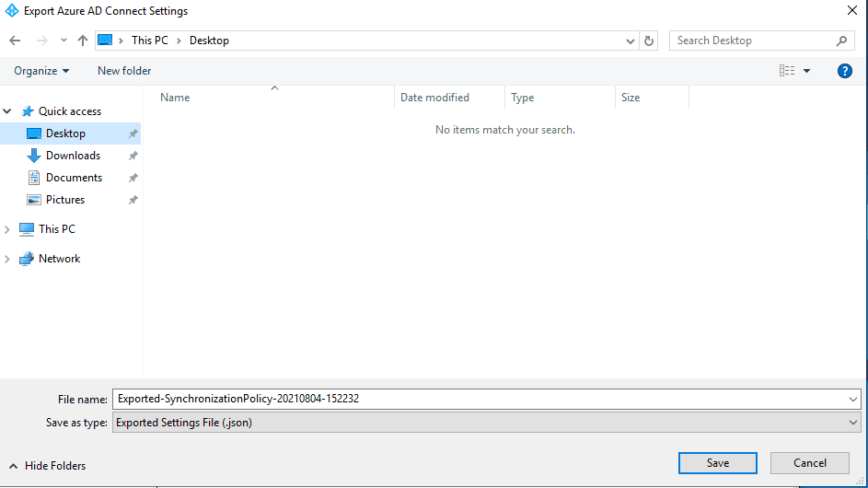Create a New folder
868x488 pixels.
pos(124,71)
